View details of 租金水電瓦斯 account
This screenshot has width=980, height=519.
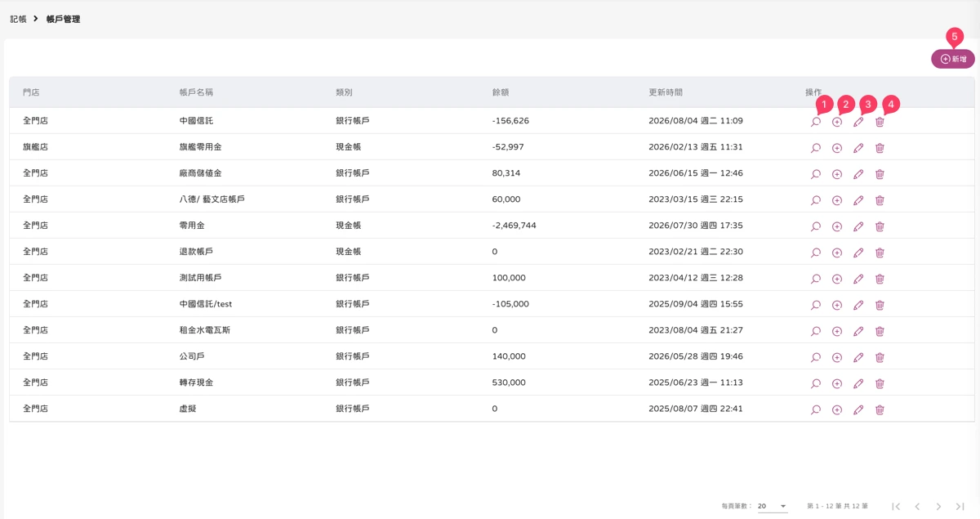point(816,331)
